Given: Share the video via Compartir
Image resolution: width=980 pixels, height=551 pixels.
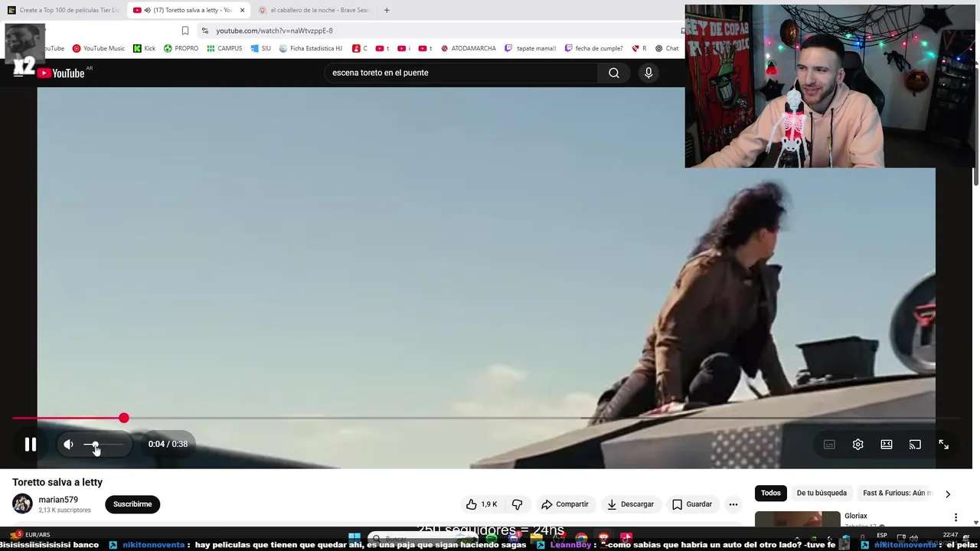Looking at the screenshot, I should tap(565, 504).
